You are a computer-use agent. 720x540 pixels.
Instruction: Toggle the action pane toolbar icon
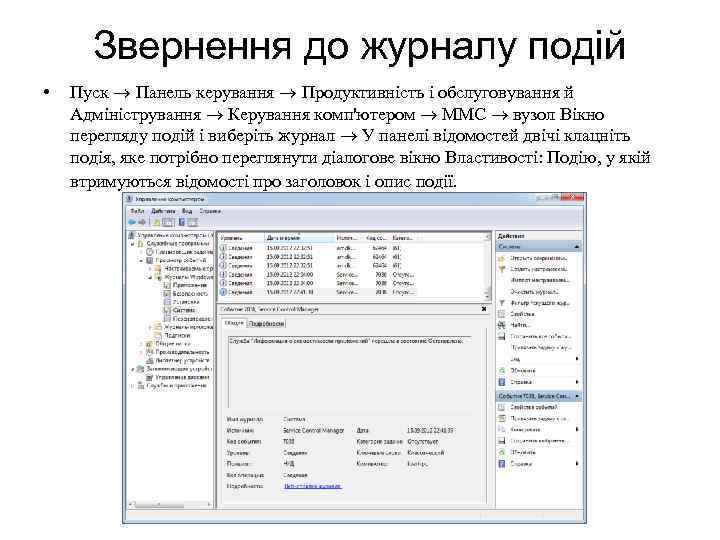point(192,222)
